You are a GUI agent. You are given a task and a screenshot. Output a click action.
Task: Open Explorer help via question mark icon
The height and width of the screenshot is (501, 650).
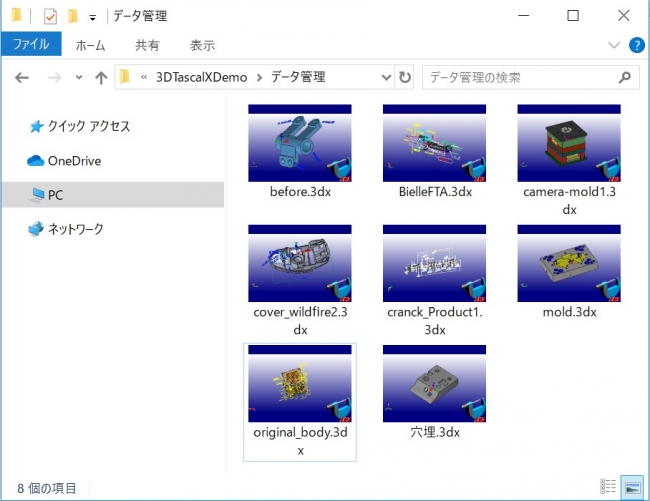click(x=636, y=45)
